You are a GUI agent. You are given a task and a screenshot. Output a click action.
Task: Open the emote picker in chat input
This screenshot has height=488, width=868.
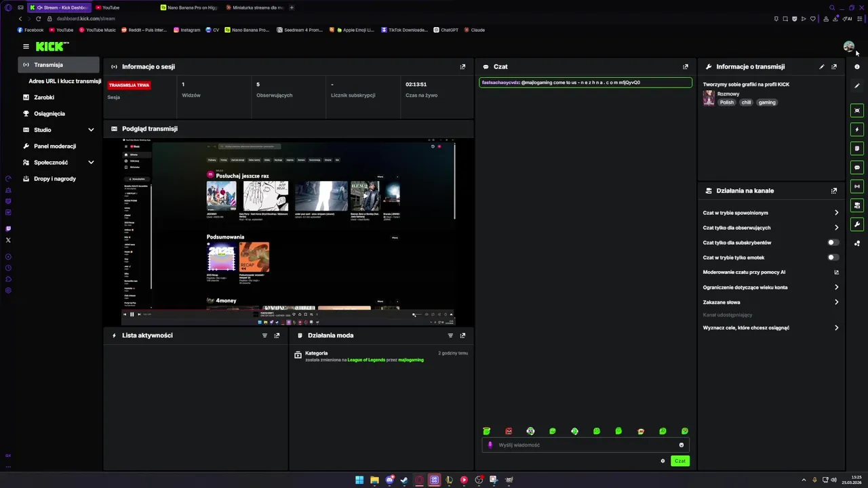click(x=682, y=445)
